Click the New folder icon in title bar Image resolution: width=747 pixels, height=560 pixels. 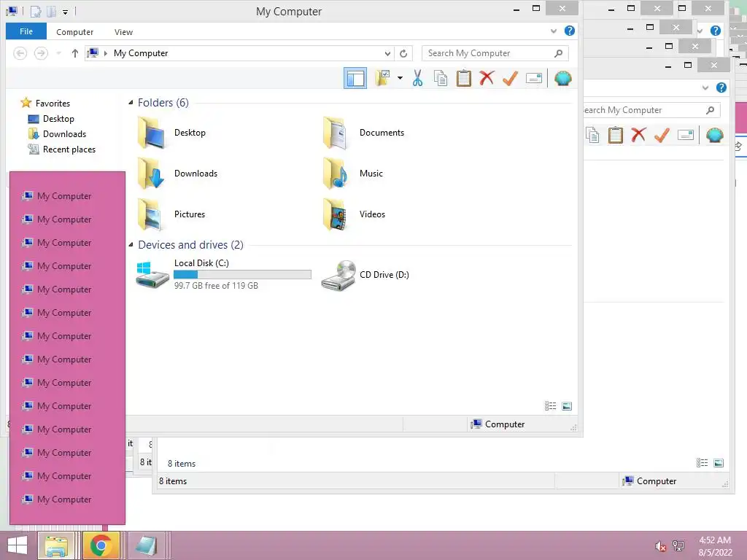[51, 11]
